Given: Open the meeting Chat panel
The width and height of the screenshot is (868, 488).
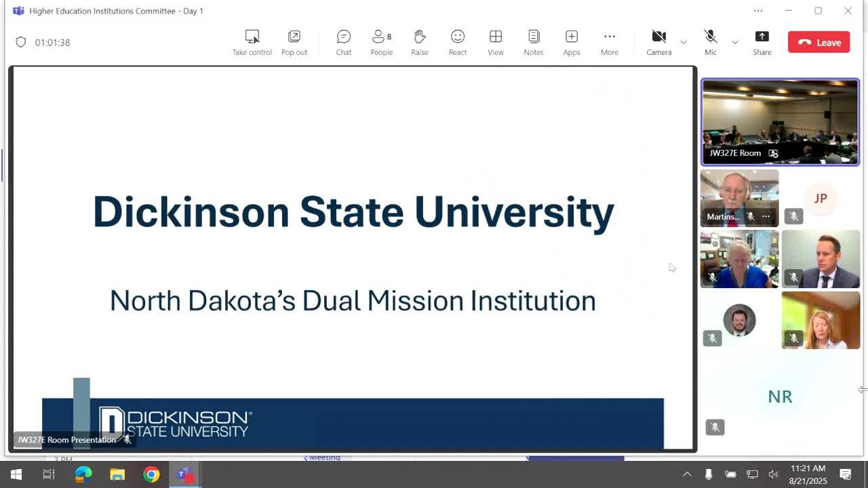Looking at the screenshot, I should point(344,43).
